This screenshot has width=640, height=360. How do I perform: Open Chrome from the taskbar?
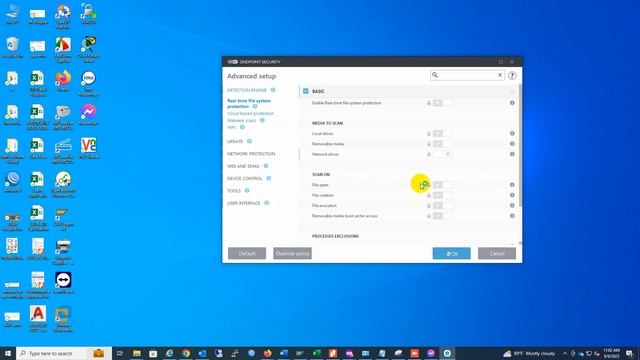point(186,353)
